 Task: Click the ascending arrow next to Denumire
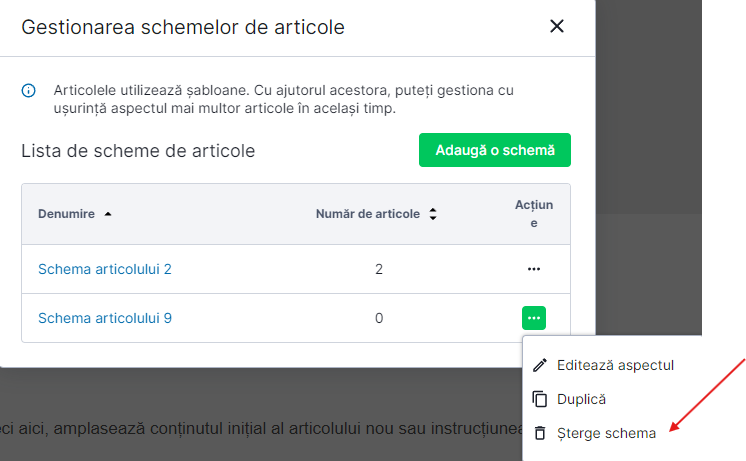point(108,214)
